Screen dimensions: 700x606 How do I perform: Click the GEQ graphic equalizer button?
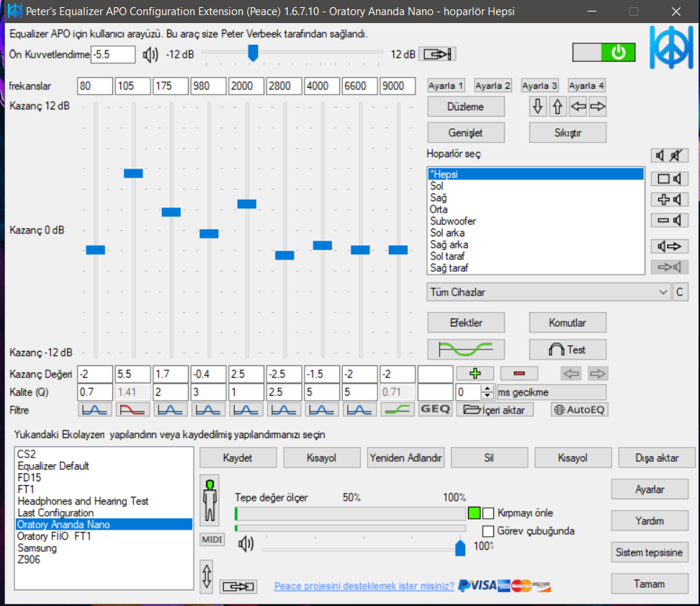[435, 409]
